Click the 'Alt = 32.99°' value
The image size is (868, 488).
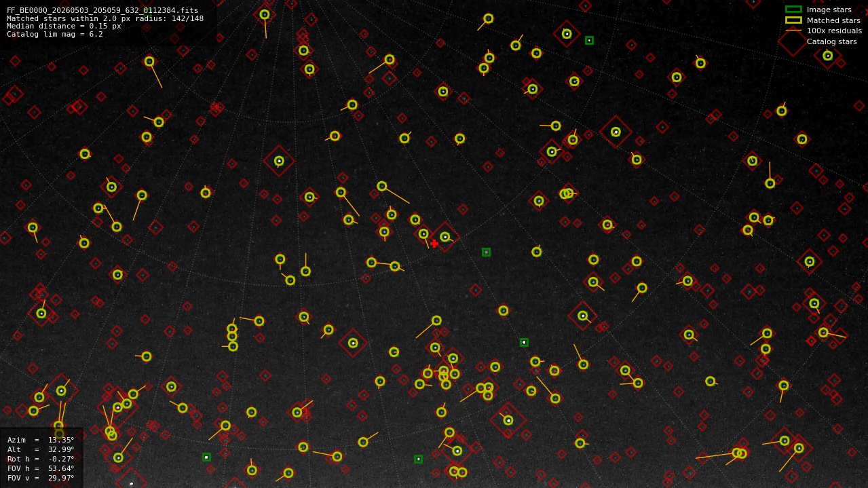[x=41, y=449]
